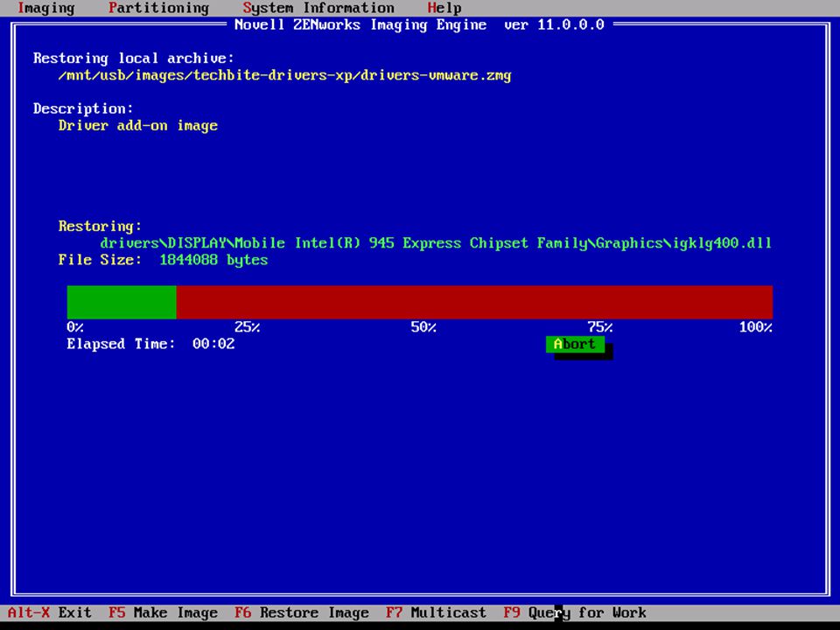
Task: Click the elapsed time value 00:02
Action: click(x=213, y=344)
